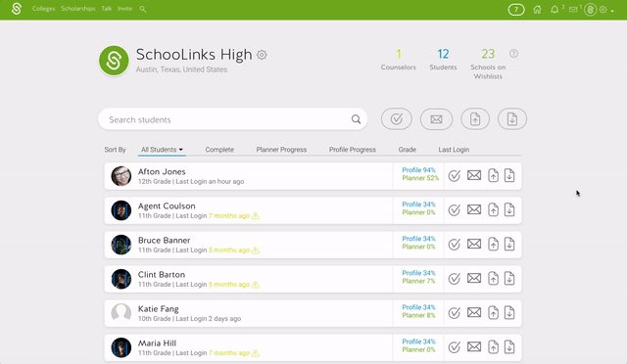
Task: Sort students by Last Login
Action: 454,150
